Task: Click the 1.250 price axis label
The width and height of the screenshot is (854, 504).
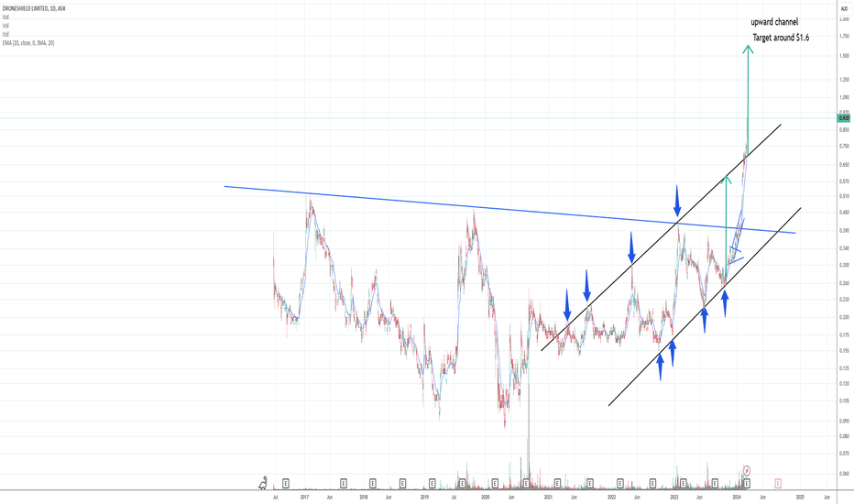Action: [844, 80]
